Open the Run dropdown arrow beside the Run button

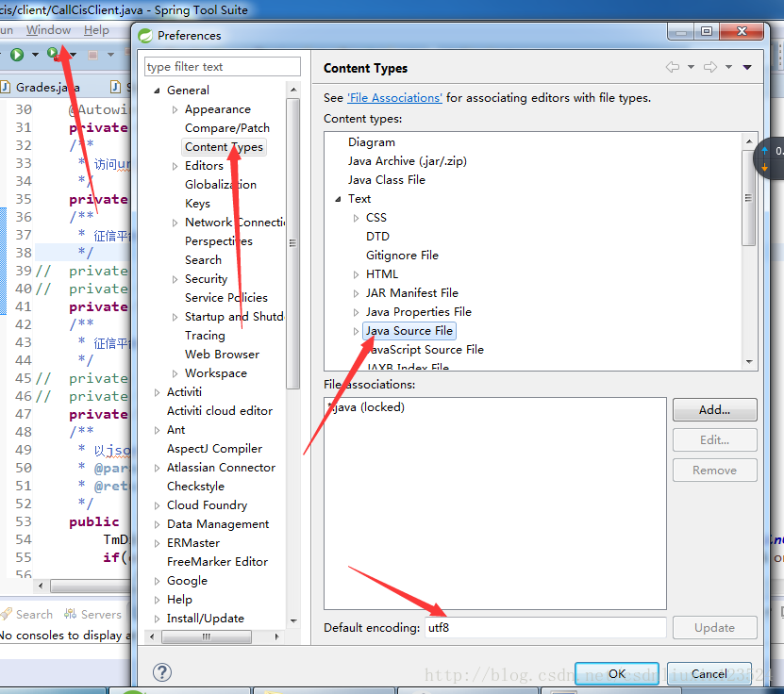[x=35, y=55]
